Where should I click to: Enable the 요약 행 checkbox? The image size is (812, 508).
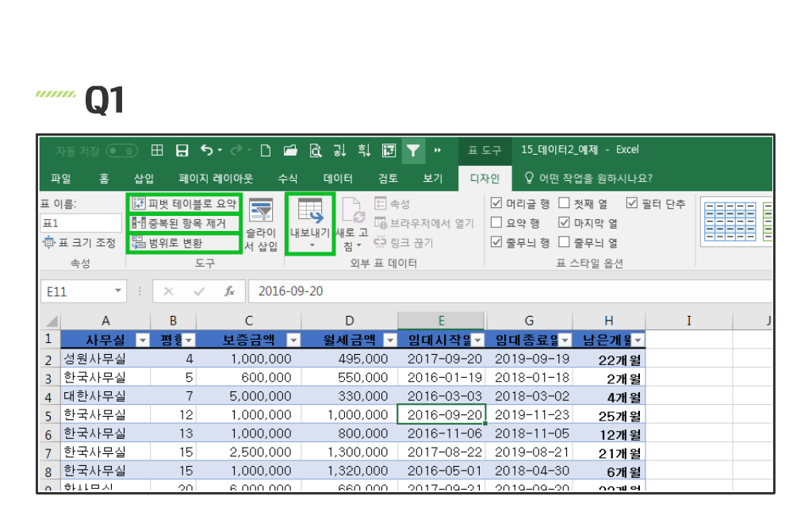[496, 223]
